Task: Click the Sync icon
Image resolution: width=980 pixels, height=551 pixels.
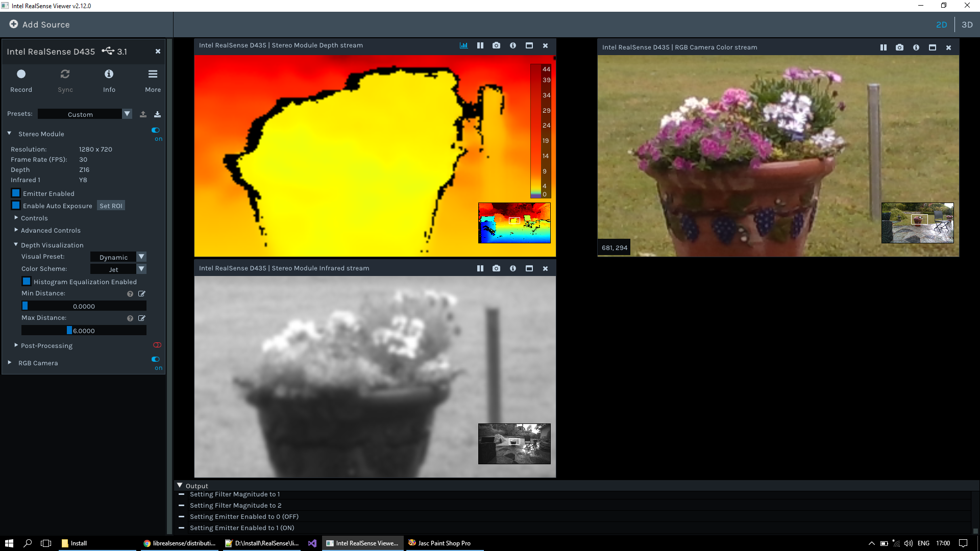Action: [65, 74]
